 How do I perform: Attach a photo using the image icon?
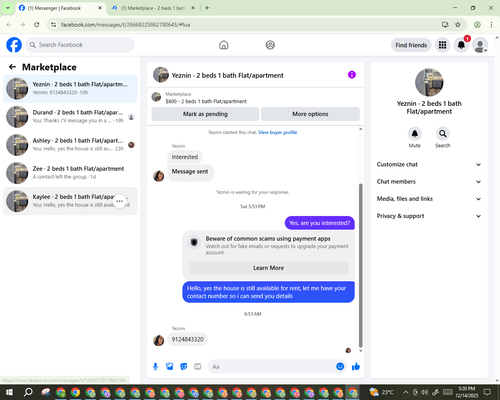[170, 367]
